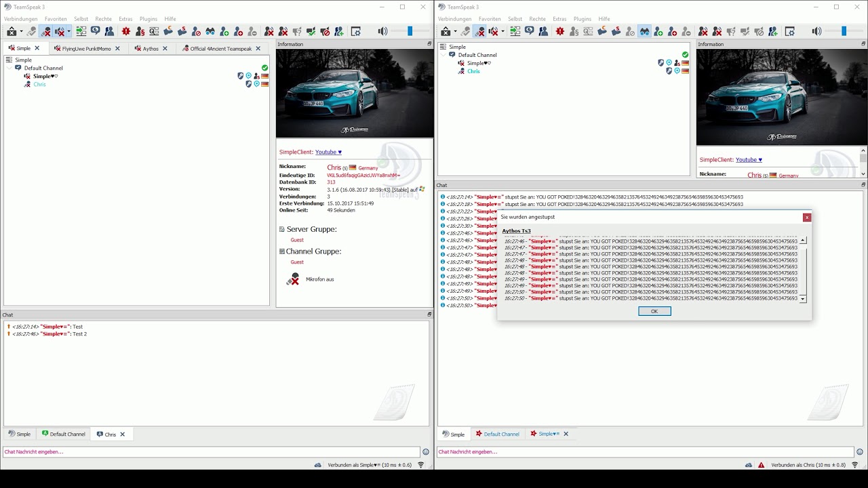The width and height of the screenshot is (868, 488).
Task: Open Rechte menu in right window
Action: pyautogui.click(x=538, y=19)
